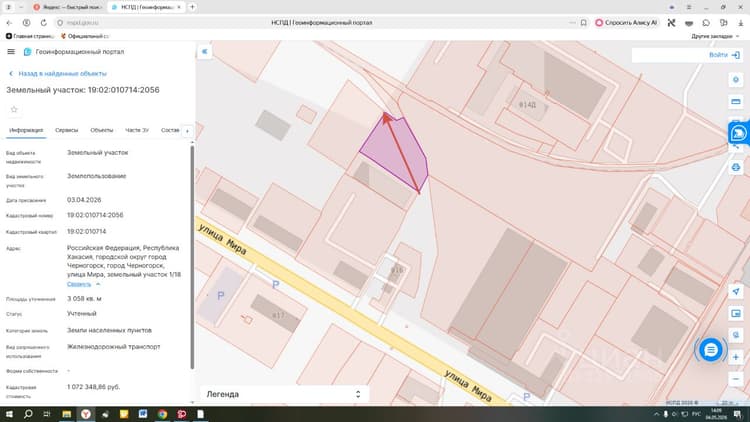Bookmark this page icon
This screenshot has width=750, height=422.
(584, 22)
